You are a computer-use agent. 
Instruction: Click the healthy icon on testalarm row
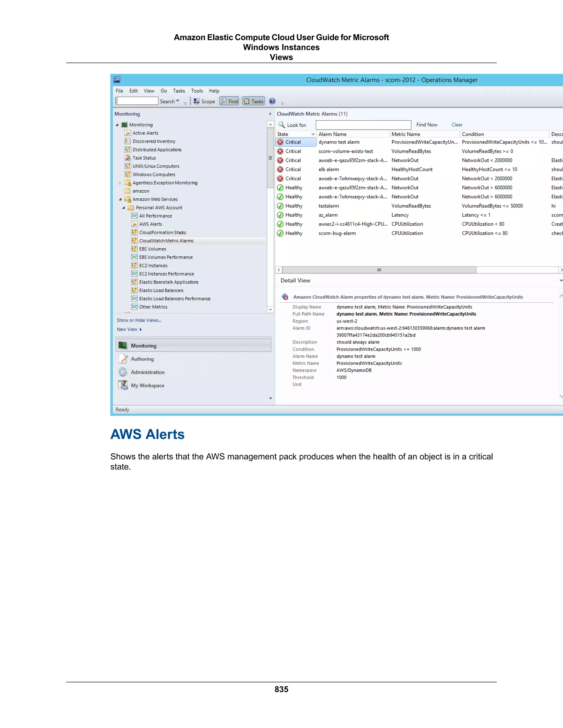pyautogui.click(x=280, y=206)
